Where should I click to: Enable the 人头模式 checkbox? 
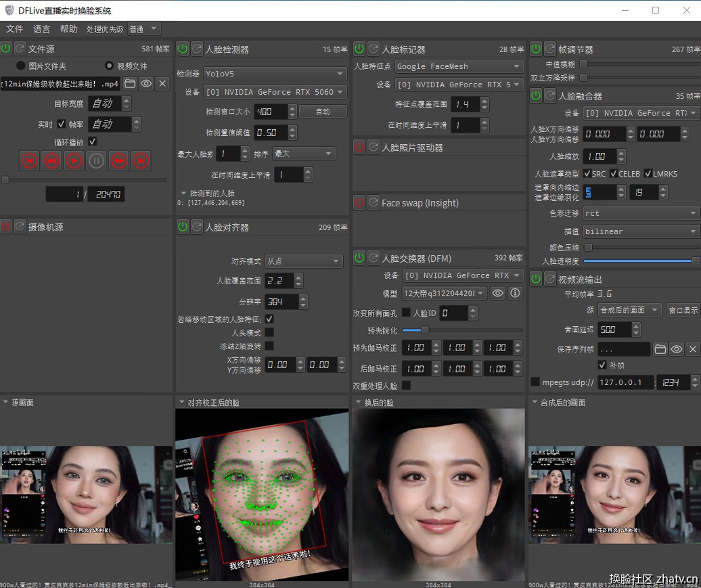coord(269,332)
